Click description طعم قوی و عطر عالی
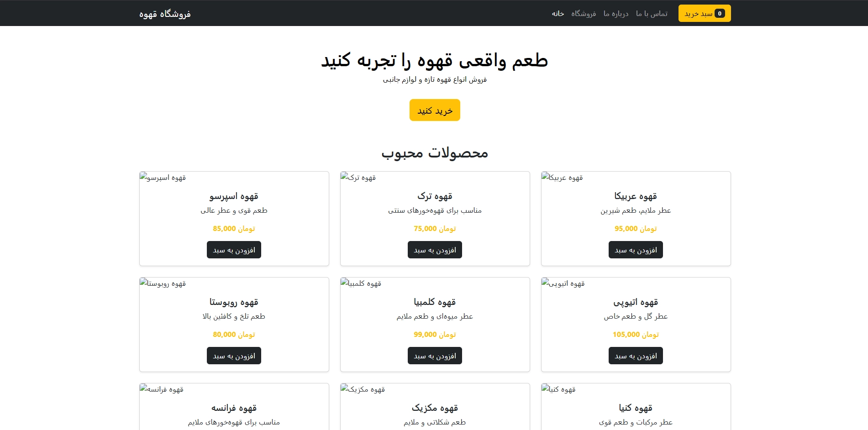Image resolution: width=868 pixels, height=430 pixels. (x=234, y=210)
